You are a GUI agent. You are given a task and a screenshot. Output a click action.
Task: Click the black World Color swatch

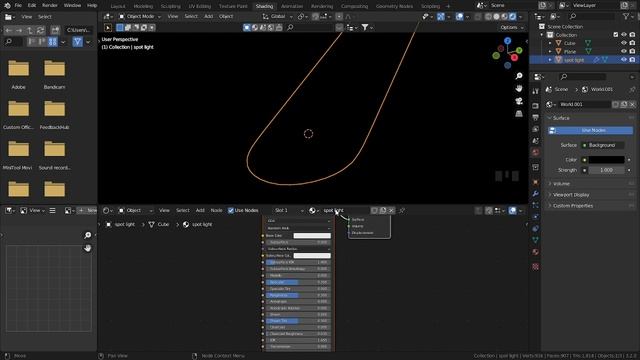[x=606, y=160]
